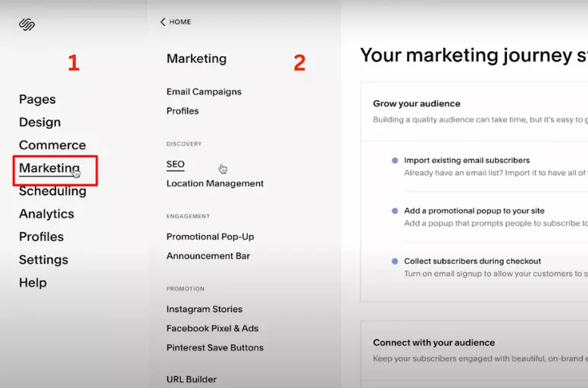
Task: Select Add a promotional popup to your site
Action: tap(474, 211)
